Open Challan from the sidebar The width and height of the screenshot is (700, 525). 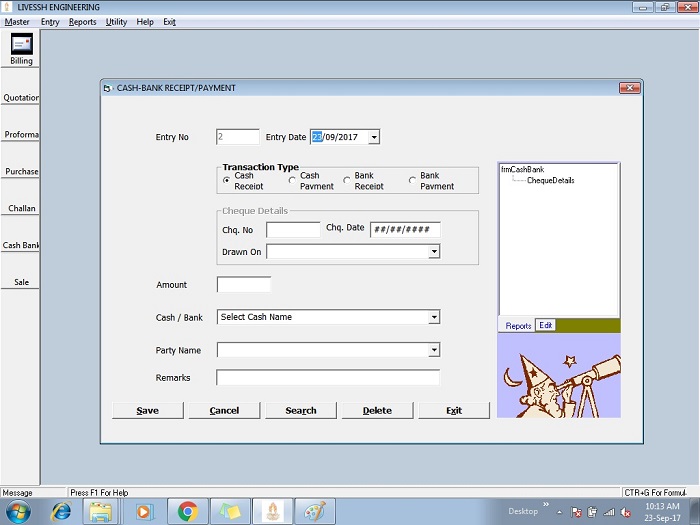click(x=20, y=208)
